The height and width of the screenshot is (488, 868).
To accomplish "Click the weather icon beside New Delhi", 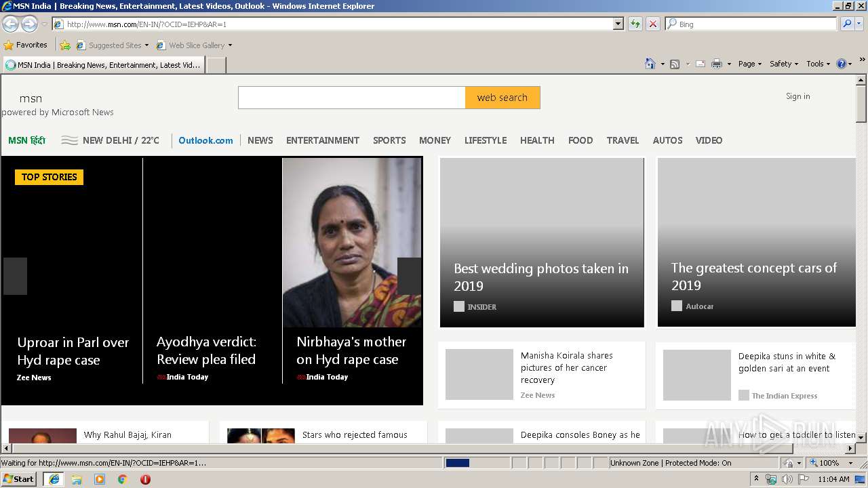I will pos(70,140).
